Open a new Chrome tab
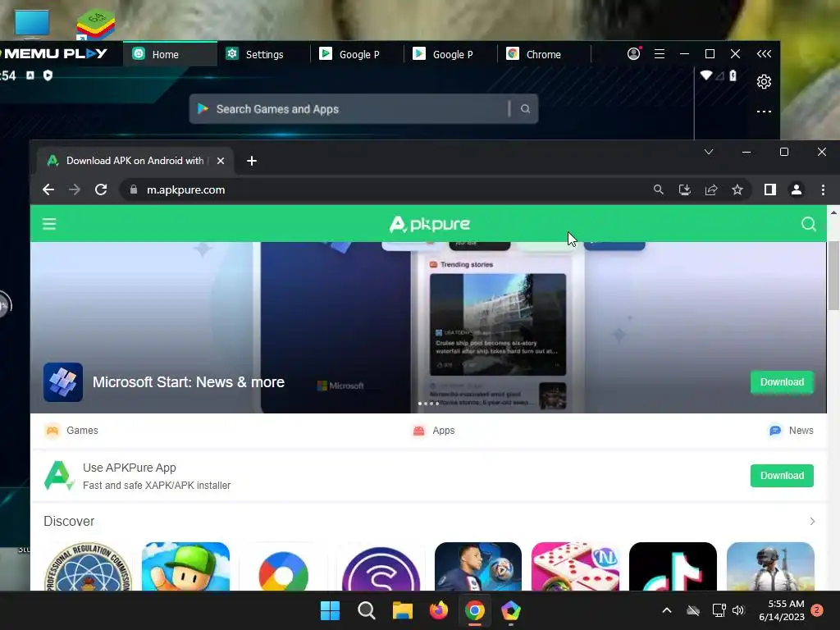Viewport: 840px width, 630px height. pos(252,161)
